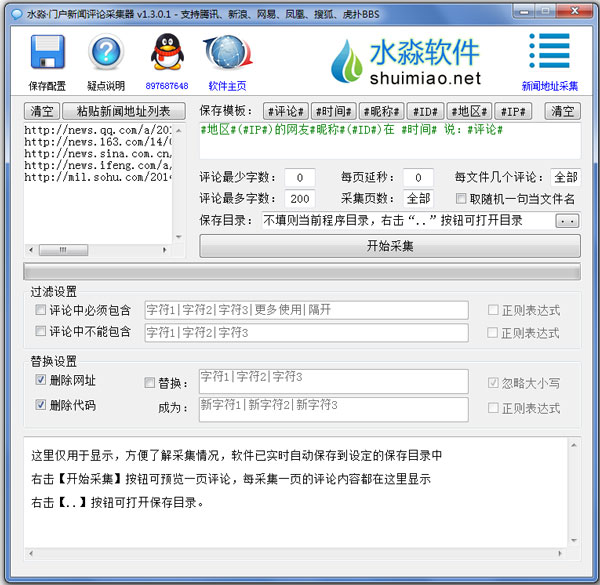This screenshot has height=585, width=600.
Task: Insert the #评论# template tag
Action: (286, 111)
